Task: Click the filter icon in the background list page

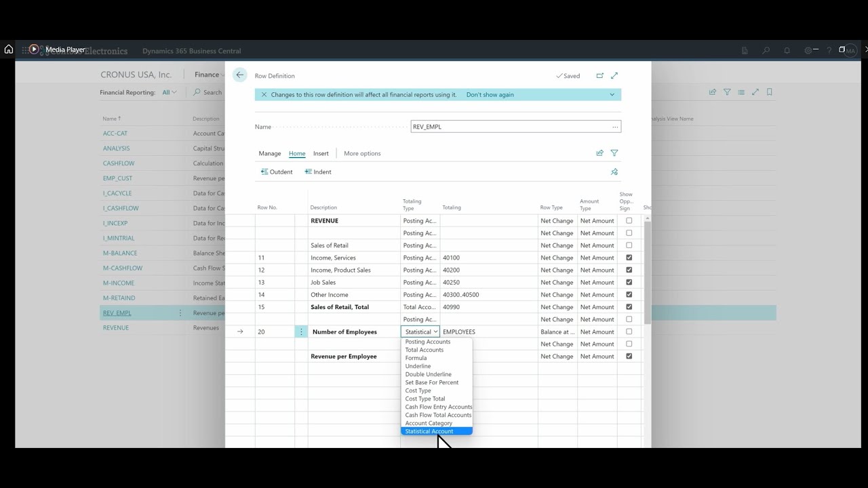Action: [727, 92]
